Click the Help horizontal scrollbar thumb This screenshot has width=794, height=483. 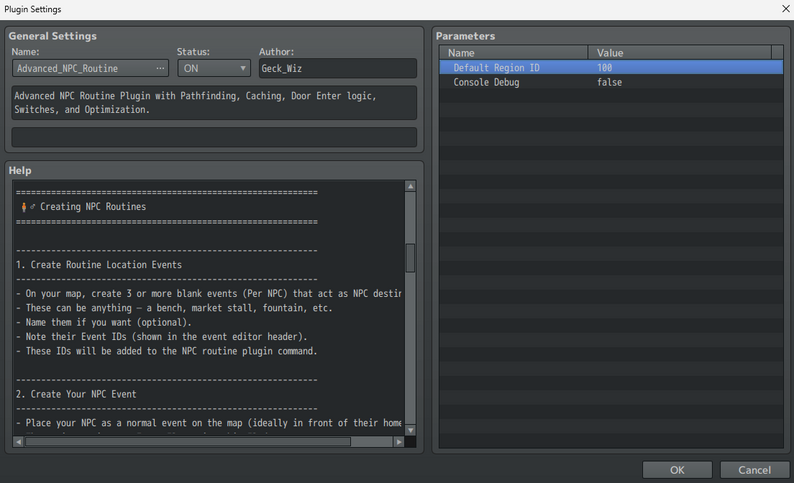click(x=188, y=442)
